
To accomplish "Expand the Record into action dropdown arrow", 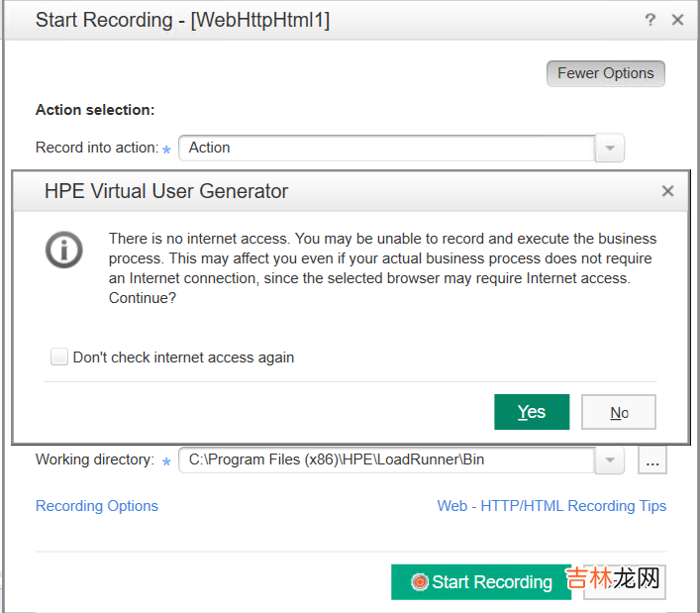I will pos(609,149).
